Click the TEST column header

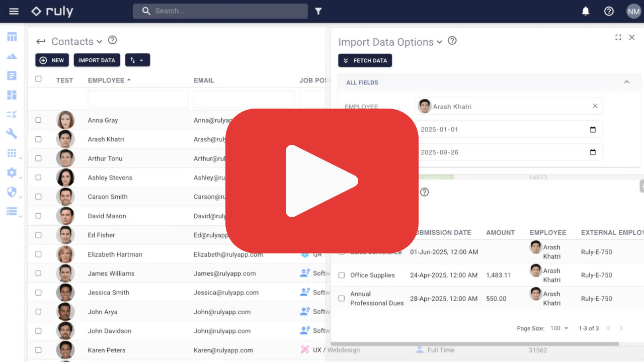pyautogui.click(x=64, y=80)
